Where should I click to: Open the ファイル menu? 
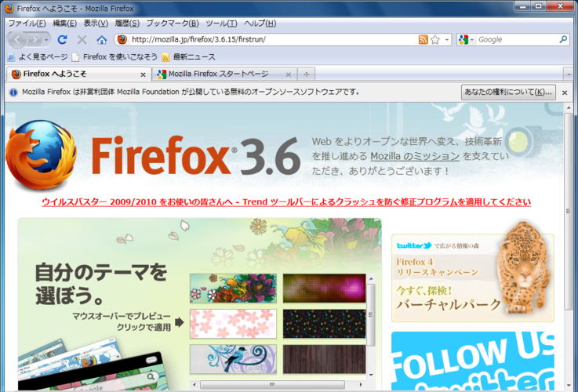point(27,24)
